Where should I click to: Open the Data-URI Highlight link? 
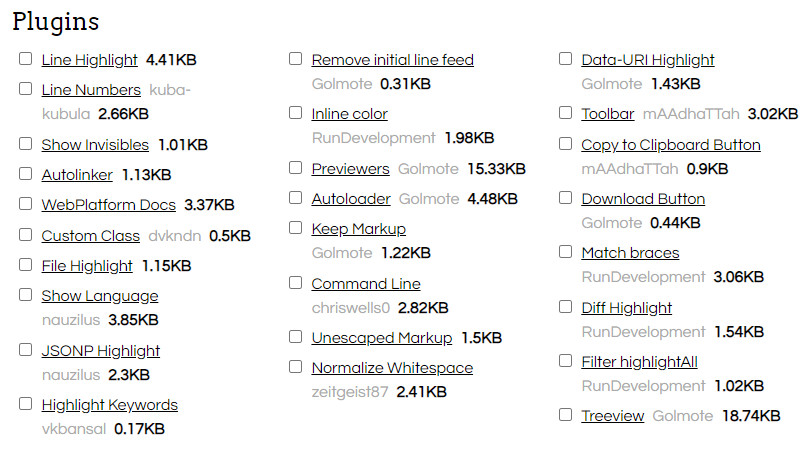(x=647, y=60)
